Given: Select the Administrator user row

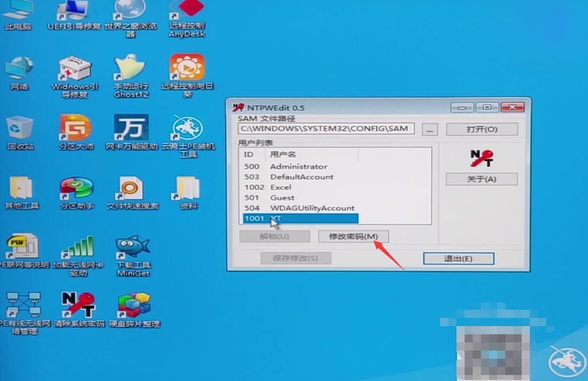Looking at the screenshot, I should click(301, 166).
